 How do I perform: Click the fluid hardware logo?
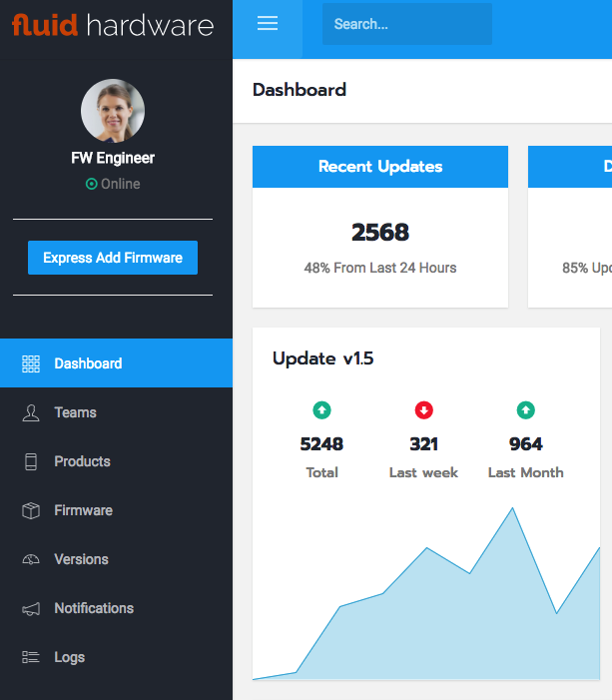(113, 25)
